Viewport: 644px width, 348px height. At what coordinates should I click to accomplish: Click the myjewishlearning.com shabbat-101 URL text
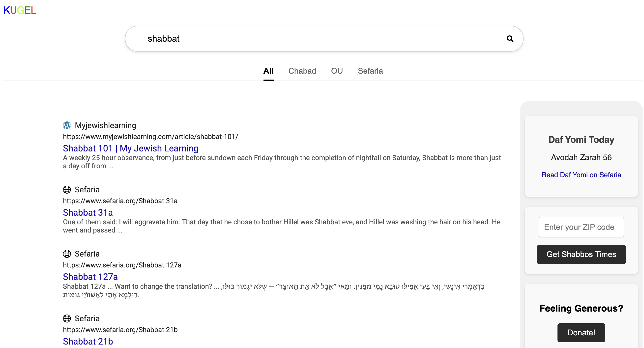[150, 137]
